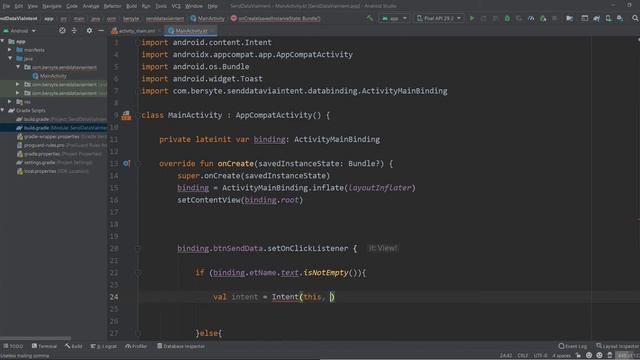Open the TODO tool window

pos(13,346)
